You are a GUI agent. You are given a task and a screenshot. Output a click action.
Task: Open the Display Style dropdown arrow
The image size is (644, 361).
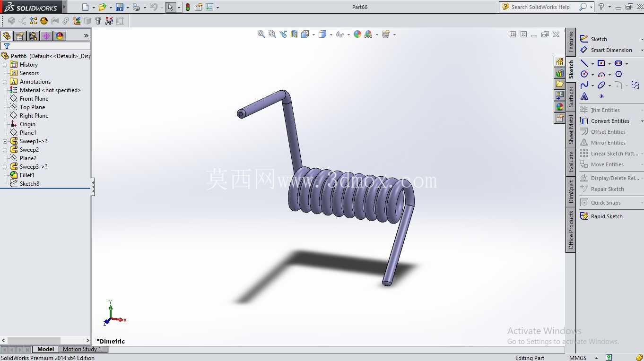pyautogui.click(x=331, y=34)
